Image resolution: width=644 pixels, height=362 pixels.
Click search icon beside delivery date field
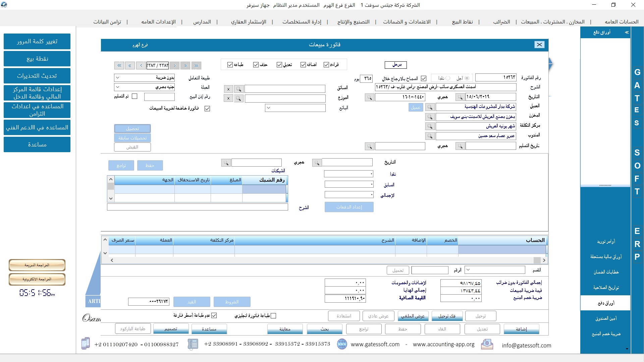click(x=460, y=146)
